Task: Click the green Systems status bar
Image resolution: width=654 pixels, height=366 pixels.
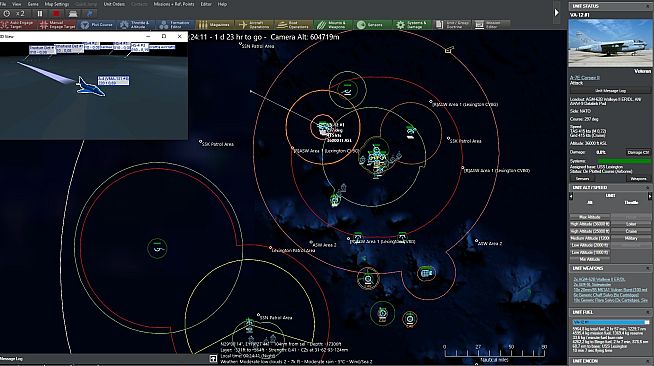Action: point(623,161)
